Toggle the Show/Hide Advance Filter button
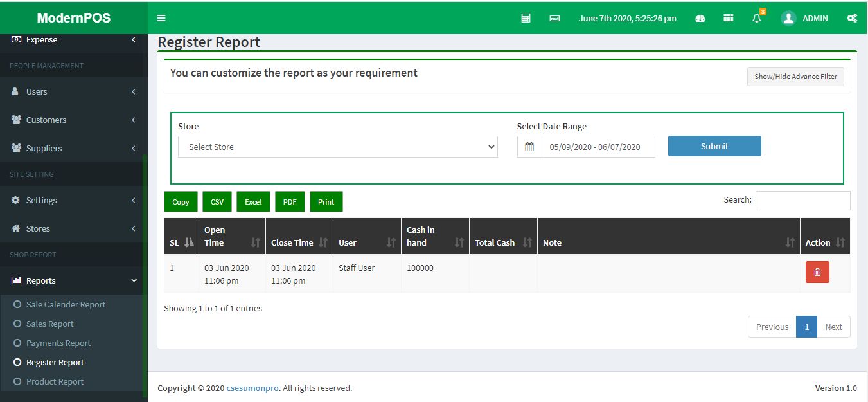 (795, 77)
